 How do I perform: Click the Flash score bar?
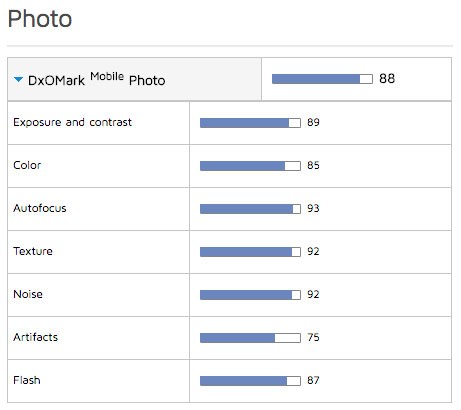click(x=250, y=381)
